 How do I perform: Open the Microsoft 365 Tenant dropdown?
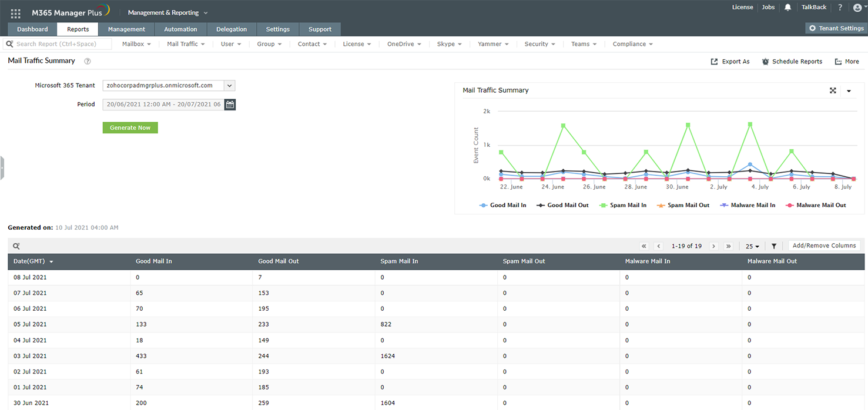point(229,85)
